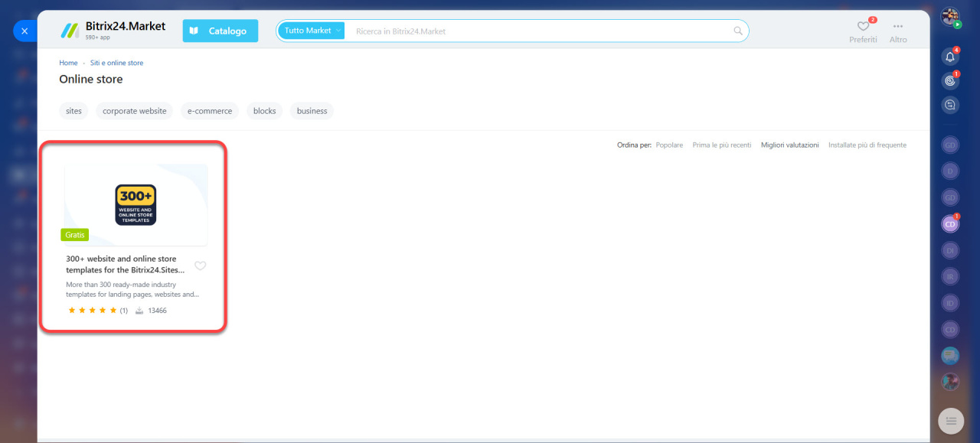Open the Altro three-dots menu

tap(898, 31)
